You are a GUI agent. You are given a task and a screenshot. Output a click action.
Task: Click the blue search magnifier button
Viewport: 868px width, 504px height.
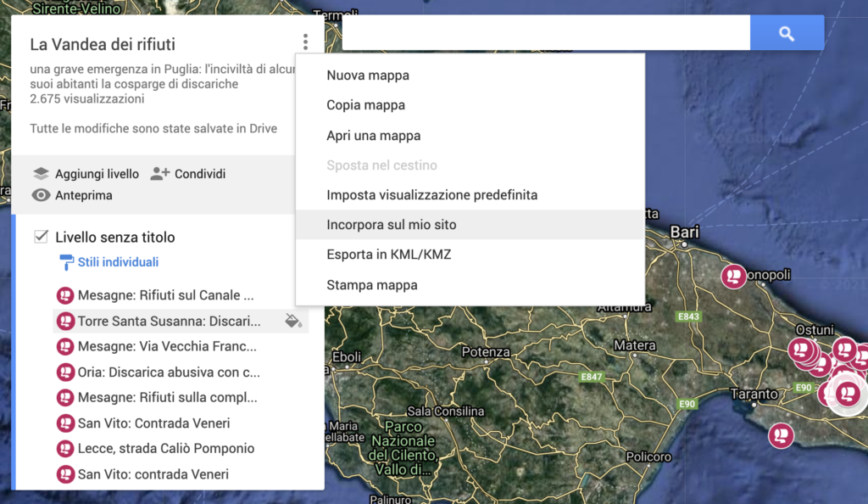click(x=787, y=33)
